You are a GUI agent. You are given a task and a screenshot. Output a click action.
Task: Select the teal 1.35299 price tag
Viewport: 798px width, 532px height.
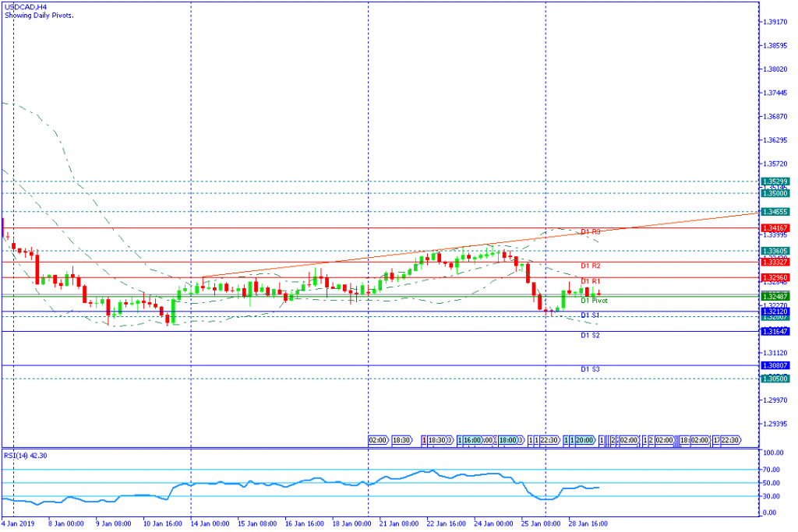775,181
